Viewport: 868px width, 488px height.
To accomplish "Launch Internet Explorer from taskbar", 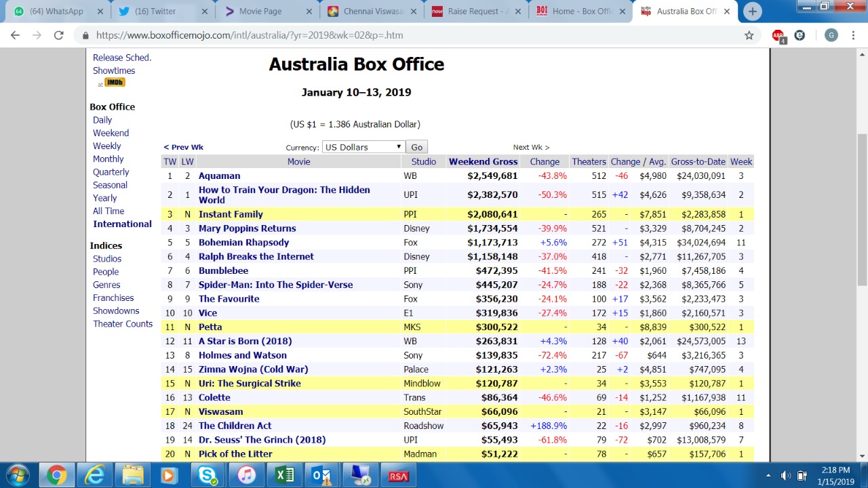I will coord(94,475).
